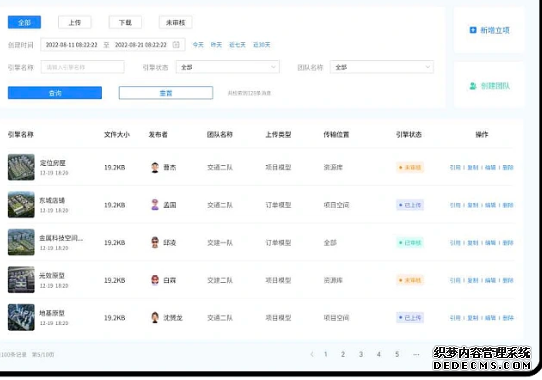
Task: Open the 东城店铺 thumbnail image
Action: coord(21,205)
